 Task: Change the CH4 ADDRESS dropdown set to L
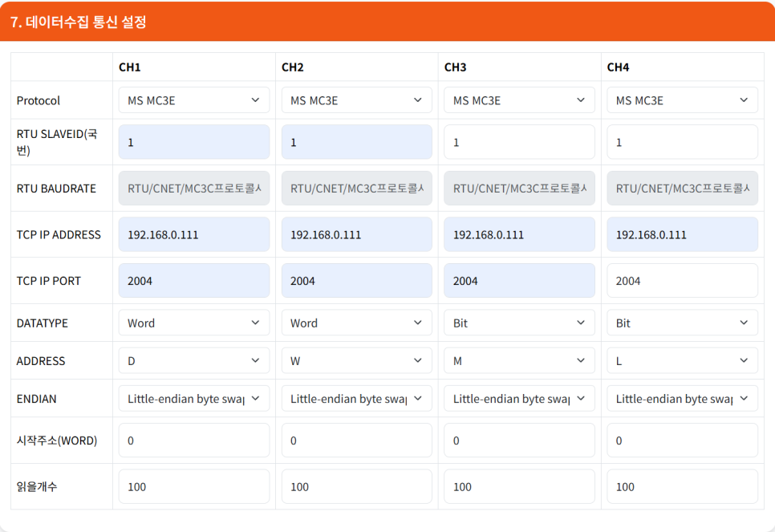click(682, 360)
